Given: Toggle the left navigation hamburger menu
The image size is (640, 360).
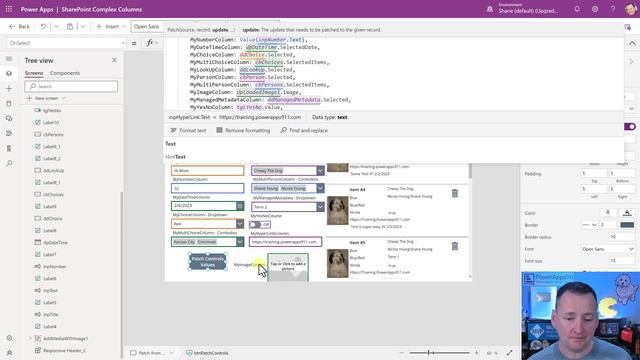Looking at the screenshot, I should tap(9, 59).
